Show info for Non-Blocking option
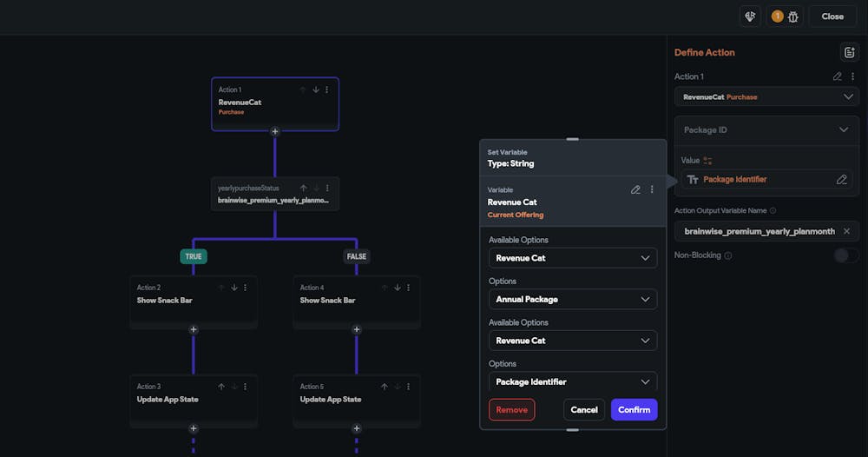868x457 pixels. coord(728,255)
